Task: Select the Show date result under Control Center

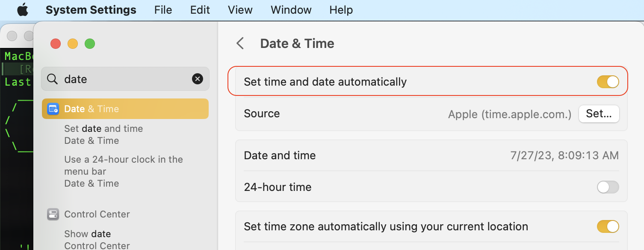Action: pyautogui.click(x=87, y=234)
